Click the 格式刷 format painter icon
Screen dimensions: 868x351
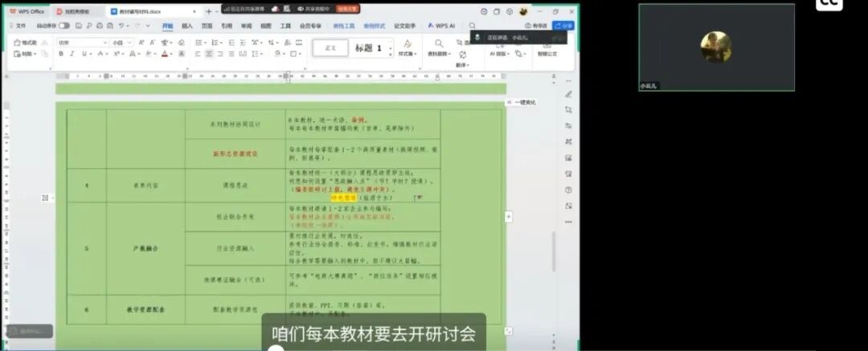[x=25, y=42]
